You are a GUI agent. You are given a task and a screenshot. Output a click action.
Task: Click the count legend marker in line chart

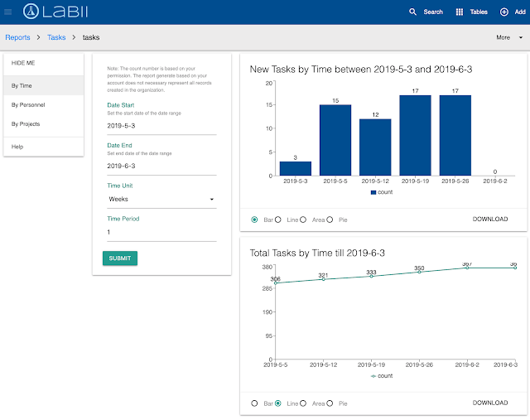pyautogui.click(x=373, y=376)
